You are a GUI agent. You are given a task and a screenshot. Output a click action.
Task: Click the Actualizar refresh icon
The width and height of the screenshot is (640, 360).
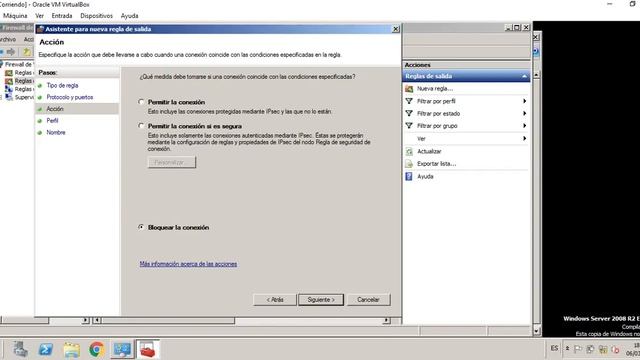pos(409,151)
